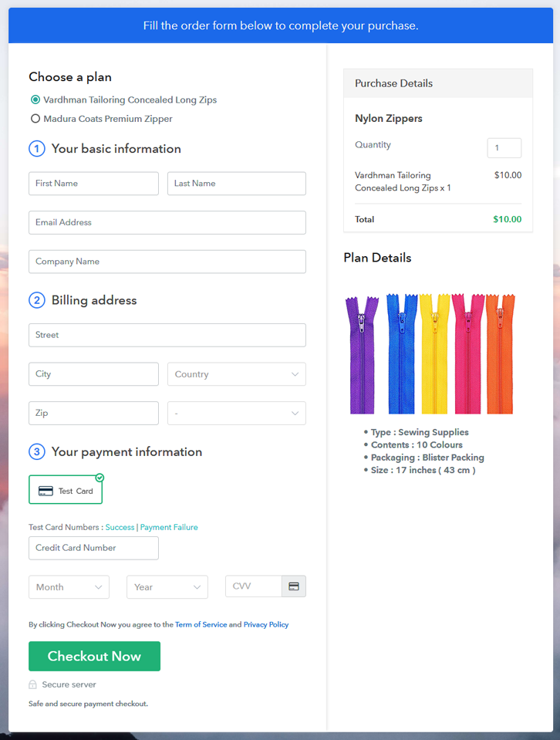Click the card icon beside CVV
The width and height of the screenshot is (560, 740).
pos(294,586)
